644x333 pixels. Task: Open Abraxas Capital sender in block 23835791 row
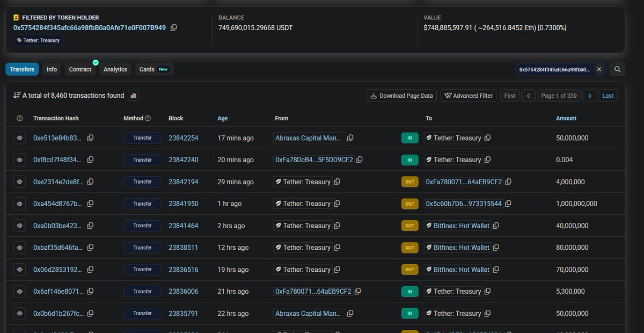tap(308, 314)
